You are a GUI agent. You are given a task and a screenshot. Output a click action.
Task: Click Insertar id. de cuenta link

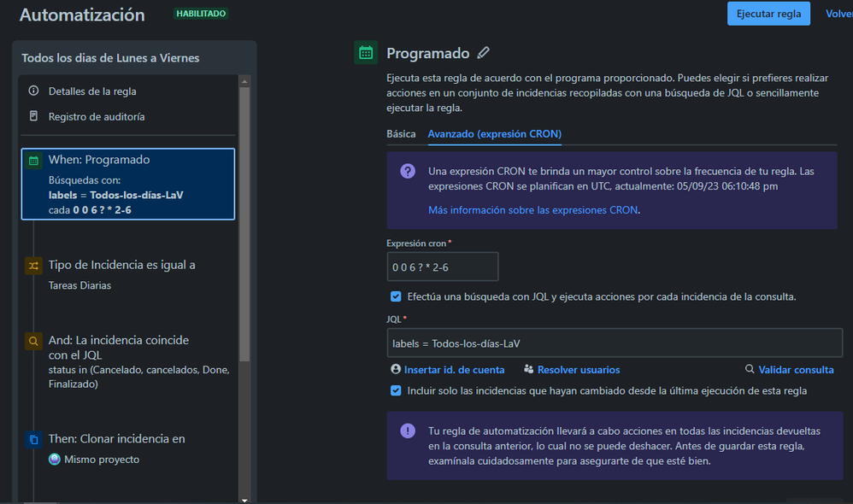pos(454,370)
